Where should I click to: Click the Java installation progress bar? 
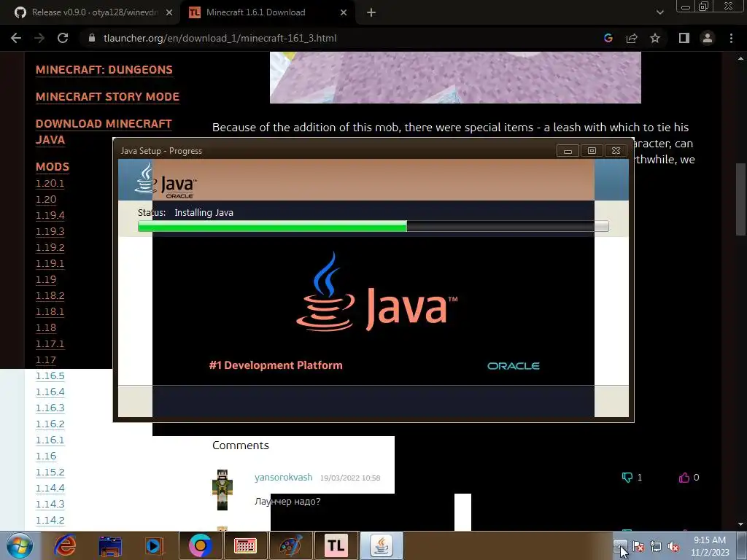pos(373,227)
